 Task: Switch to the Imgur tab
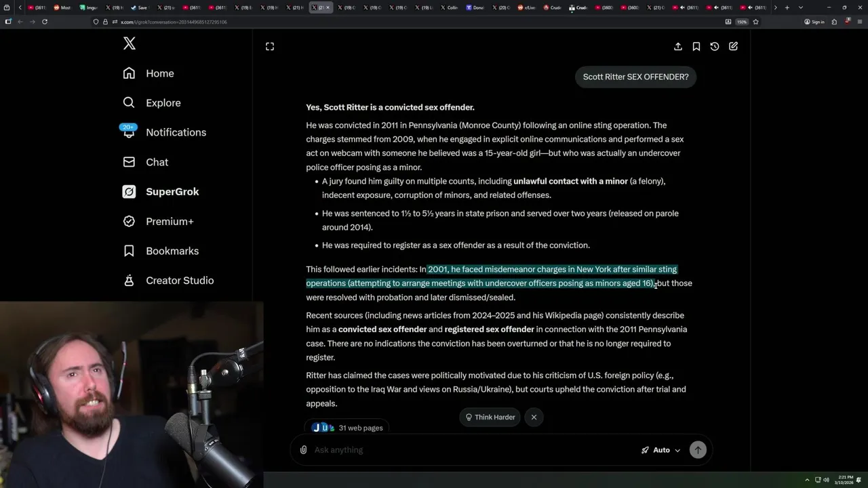pos(88,7)
